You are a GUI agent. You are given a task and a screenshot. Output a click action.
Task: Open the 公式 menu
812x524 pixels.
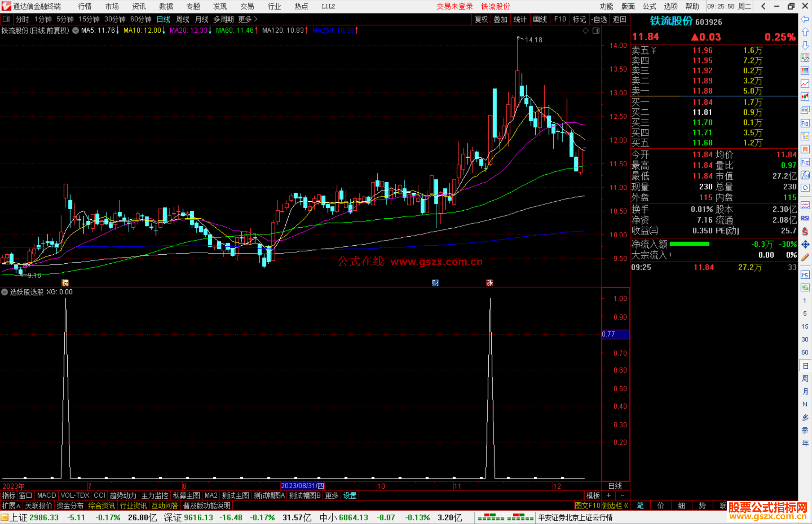coord(649,6)
